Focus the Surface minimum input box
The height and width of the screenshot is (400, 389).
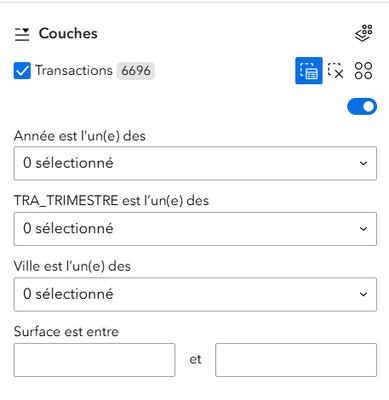94,360
